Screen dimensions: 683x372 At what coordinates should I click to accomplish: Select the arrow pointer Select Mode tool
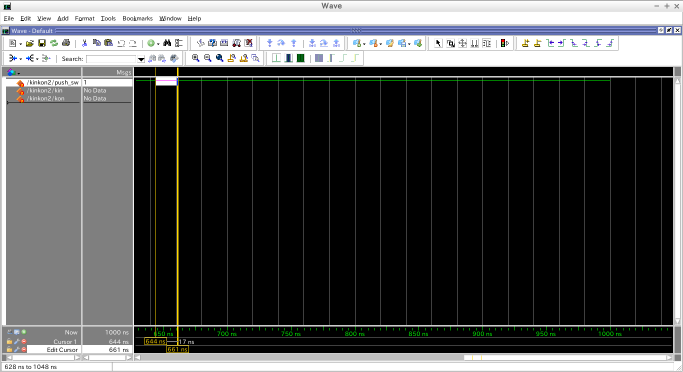(x=438, y=43)
